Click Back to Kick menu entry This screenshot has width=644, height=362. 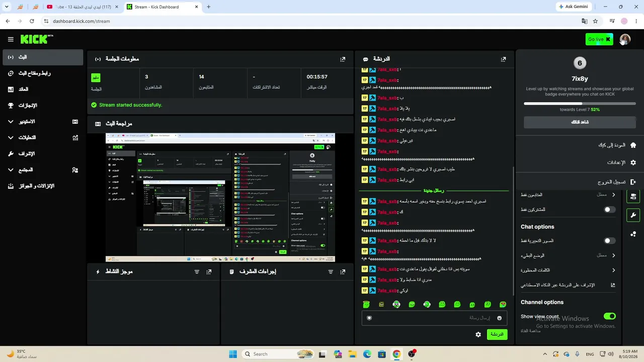point(580,145)
